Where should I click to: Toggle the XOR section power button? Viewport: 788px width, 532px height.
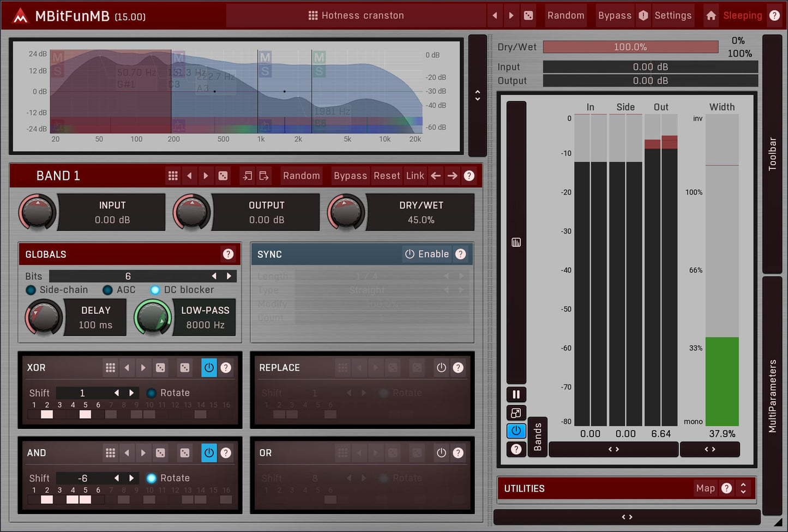coord(209,368)
